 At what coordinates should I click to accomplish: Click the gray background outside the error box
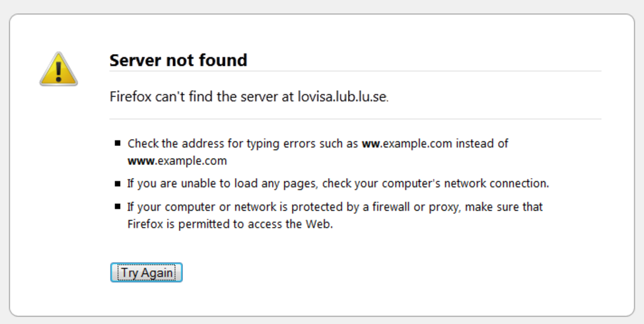coord(322,6)
